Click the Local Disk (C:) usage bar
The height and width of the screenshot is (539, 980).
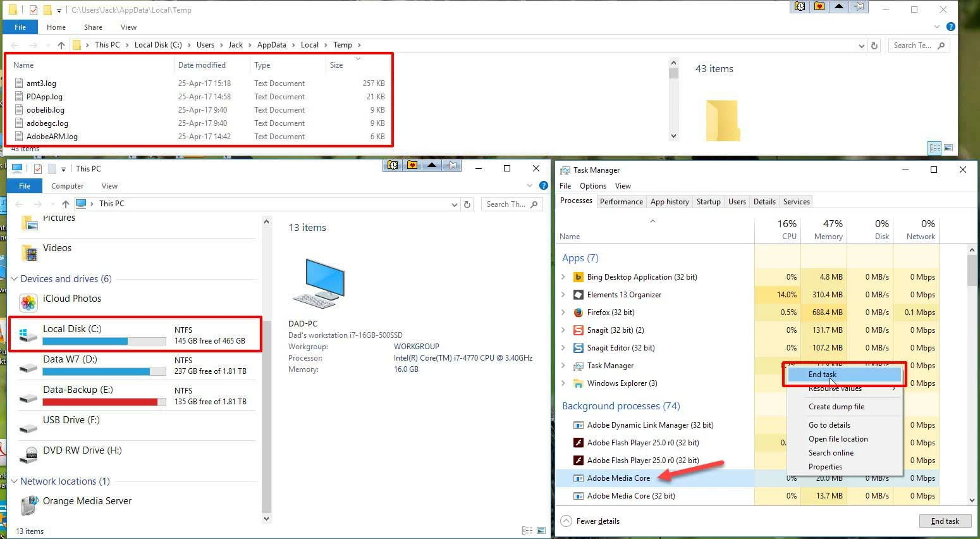104,341
